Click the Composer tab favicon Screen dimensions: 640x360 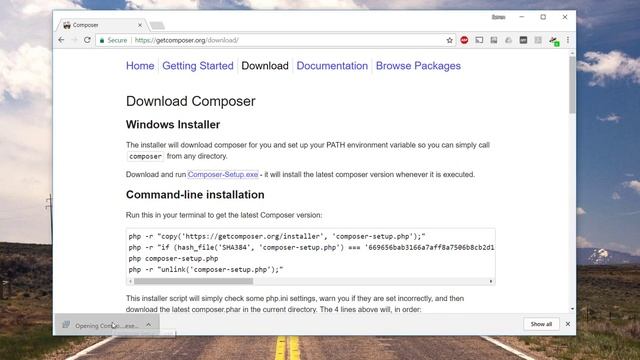pyautogui.click(x=67, y=25)
